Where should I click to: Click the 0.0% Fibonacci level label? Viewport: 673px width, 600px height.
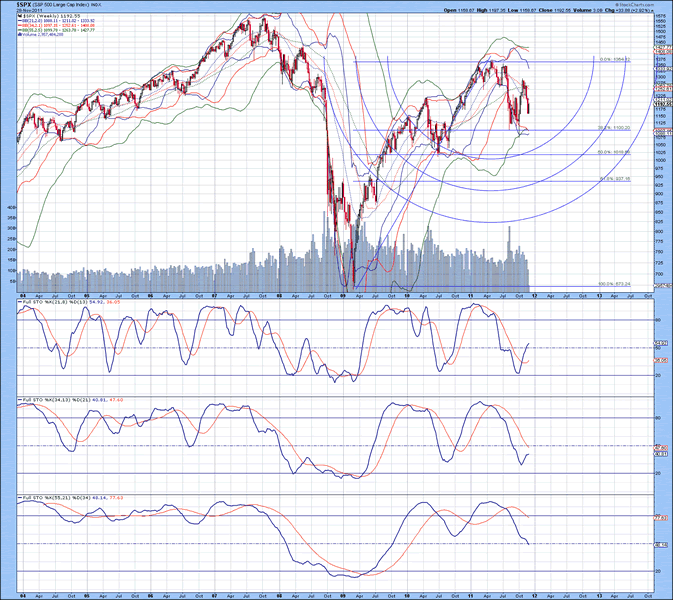click(x=615, y=59)
